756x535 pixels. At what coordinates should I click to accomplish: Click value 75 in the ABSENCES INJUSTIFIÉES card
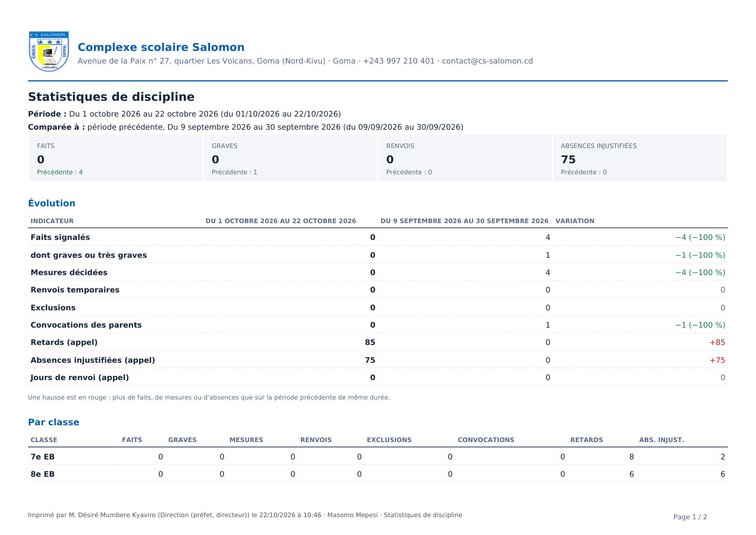pyautogui.click(x=568, y=160)
